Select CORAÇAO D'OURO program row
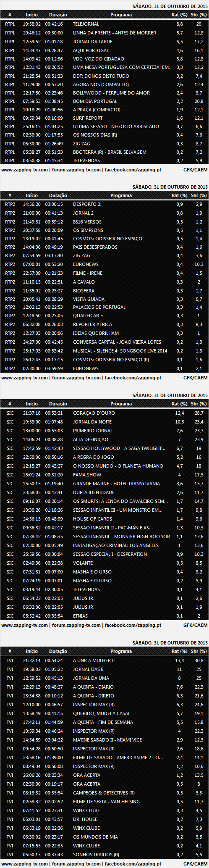 pyautogui.click(x=104, y=413)
